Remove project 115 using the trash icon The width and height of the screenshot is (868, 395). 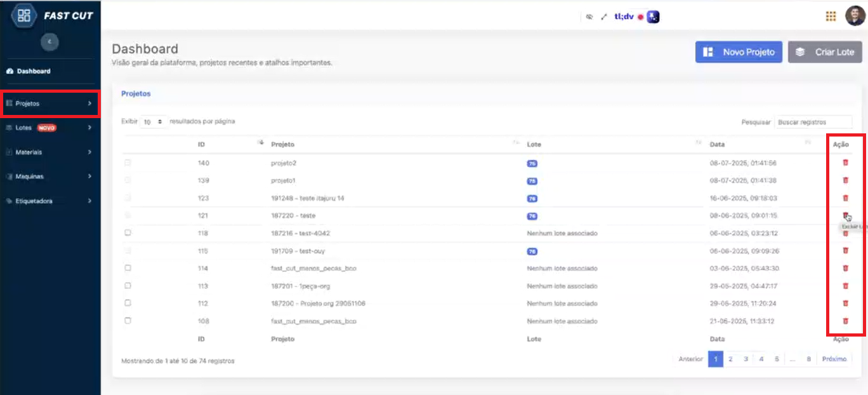point(845,251)
